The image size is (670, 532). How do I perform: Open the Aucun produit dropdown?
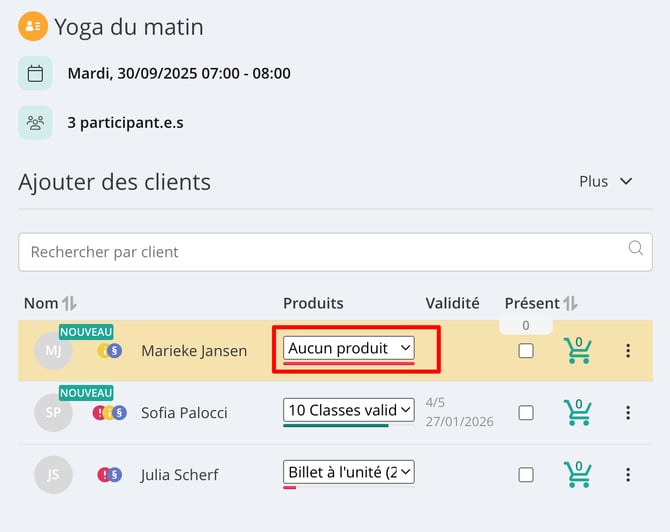(x=349, y=348)
